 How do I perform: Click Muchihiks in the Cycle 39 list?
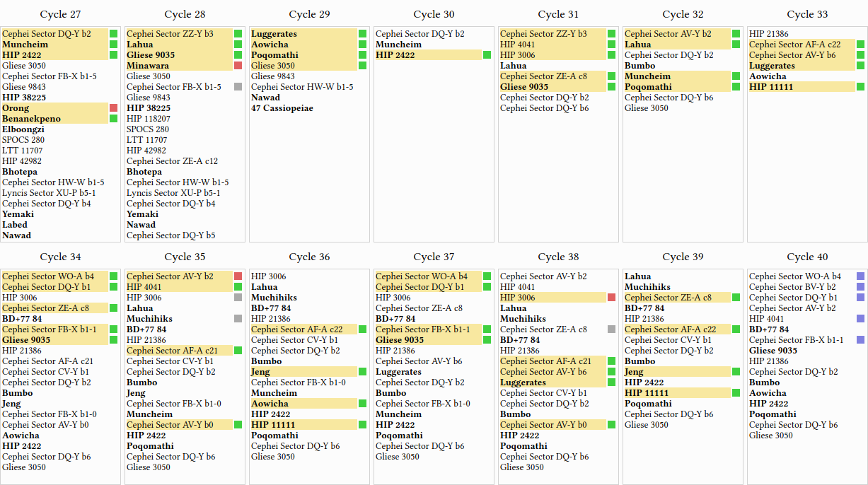click(x=647, y=287)
